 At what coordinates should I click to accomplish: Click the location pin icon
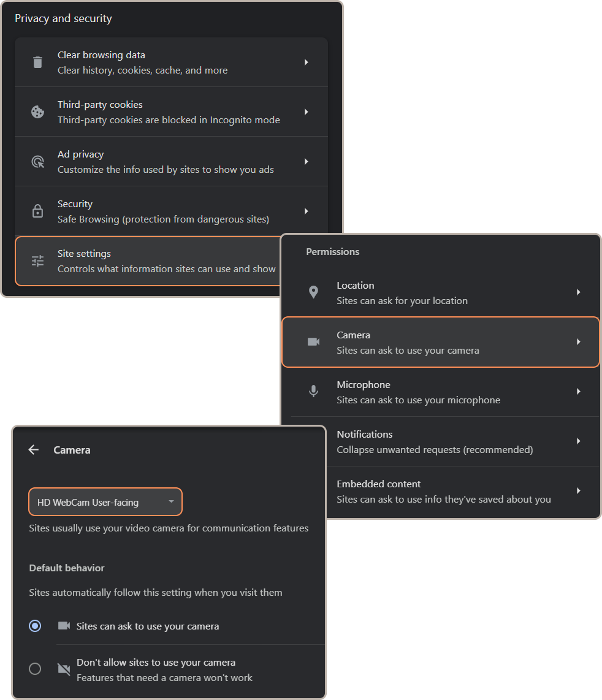coord(313,292)
